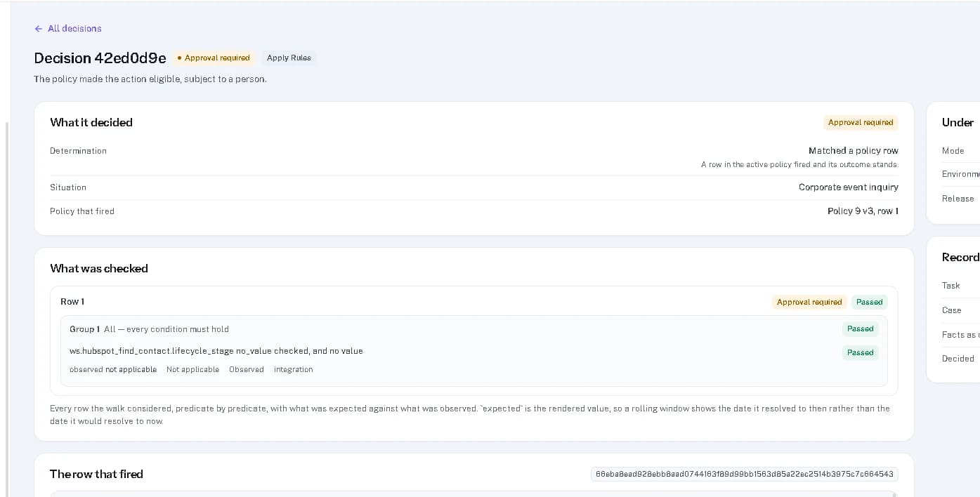This screenshot has width=980, height=497.
Task: Click the 'Task' label under Record
Action: click(950, 286)
